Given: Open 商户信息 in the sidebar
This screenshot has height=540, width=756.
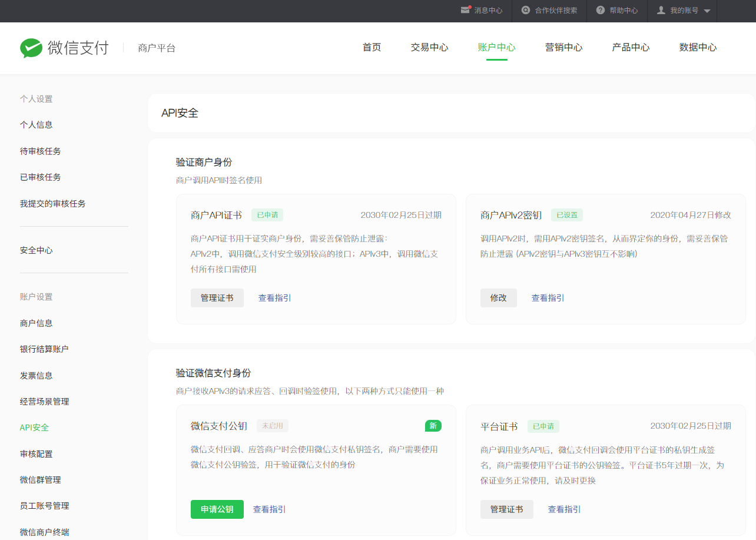Looking at the screenshot, I should (37, 323).
